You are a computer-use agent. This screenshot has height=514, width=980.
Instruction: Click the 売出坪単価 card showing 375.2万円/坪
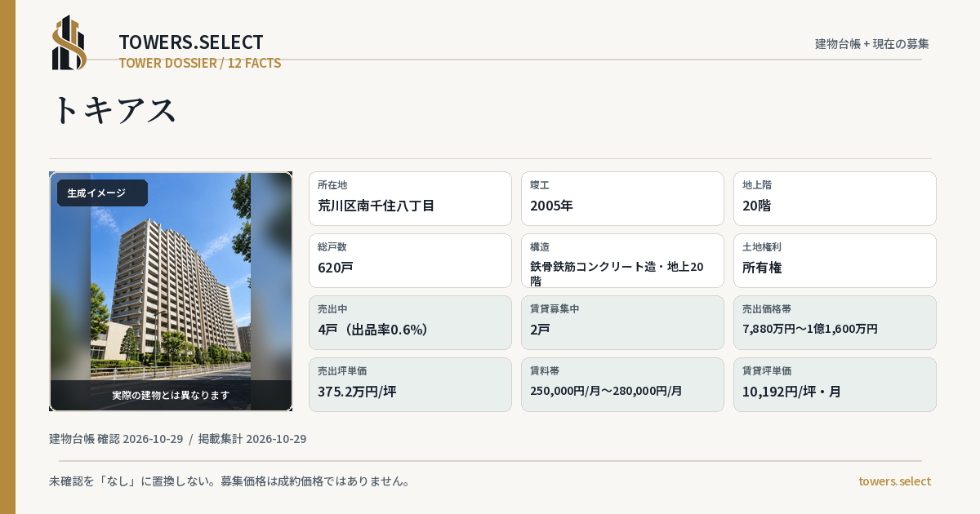click(410, 384)
